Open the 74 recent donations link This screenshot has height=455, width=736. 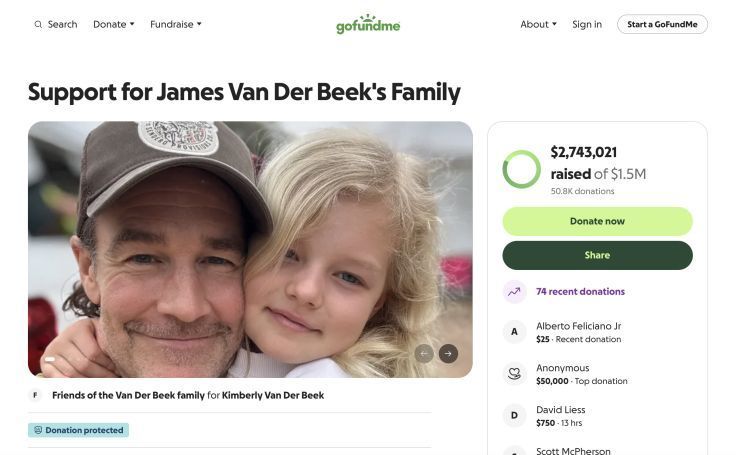(580, 292)
